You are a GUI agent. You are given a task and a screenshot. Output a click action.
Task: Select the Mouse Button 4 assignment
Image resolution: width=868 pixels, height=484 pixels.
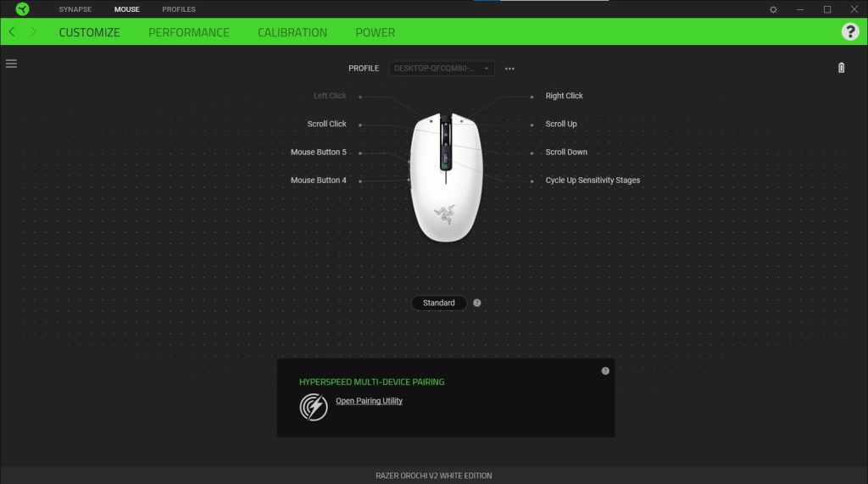pyautogui.click(x=319, y=181)
